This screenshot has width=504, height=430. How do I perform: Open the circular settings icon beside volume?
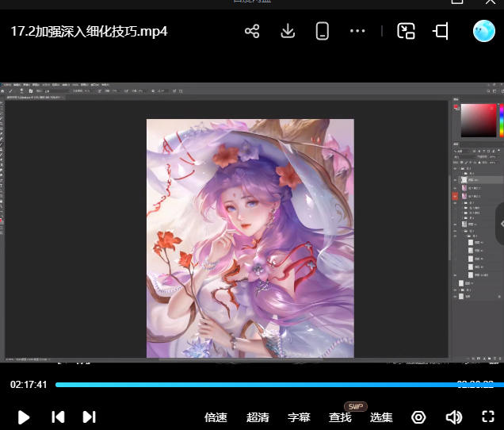418,417
